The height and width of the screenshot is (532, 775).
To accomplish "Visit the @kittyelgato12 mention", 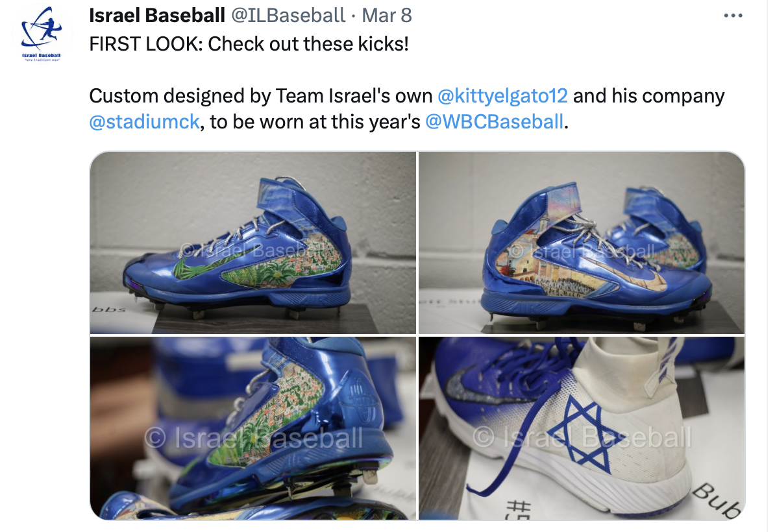I will (502, 96).
